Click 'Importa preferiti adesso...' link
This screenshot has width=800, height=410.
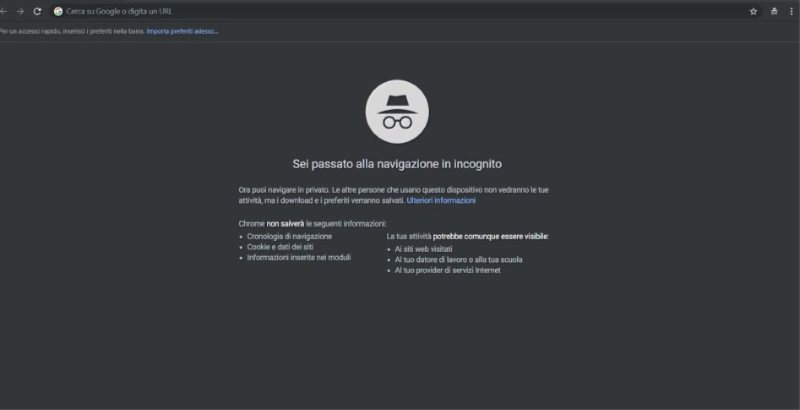[x=182, y=32]
